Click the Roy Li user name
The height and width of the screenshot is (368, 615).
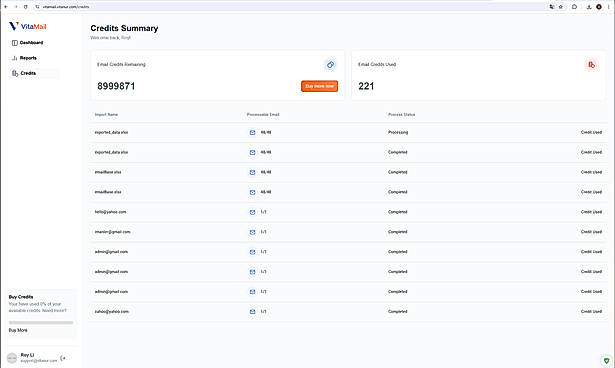27,355
